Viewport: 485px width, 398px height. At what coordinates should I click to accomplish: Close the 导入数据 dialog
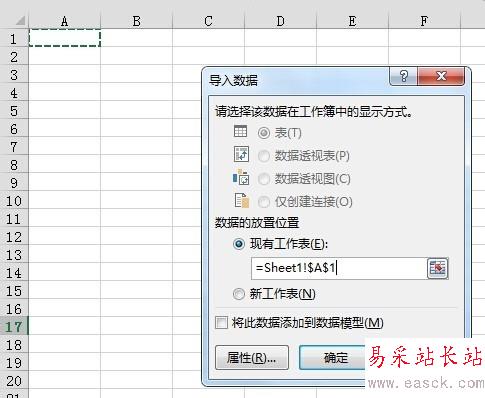tap(441, 76)
